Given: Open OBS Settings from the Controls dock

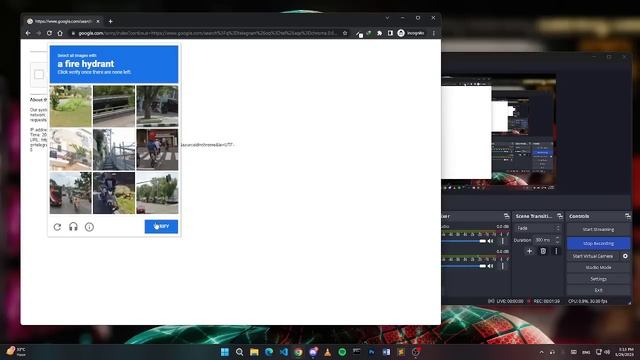Looking at the screenshot, I should [x=598, y=279].
